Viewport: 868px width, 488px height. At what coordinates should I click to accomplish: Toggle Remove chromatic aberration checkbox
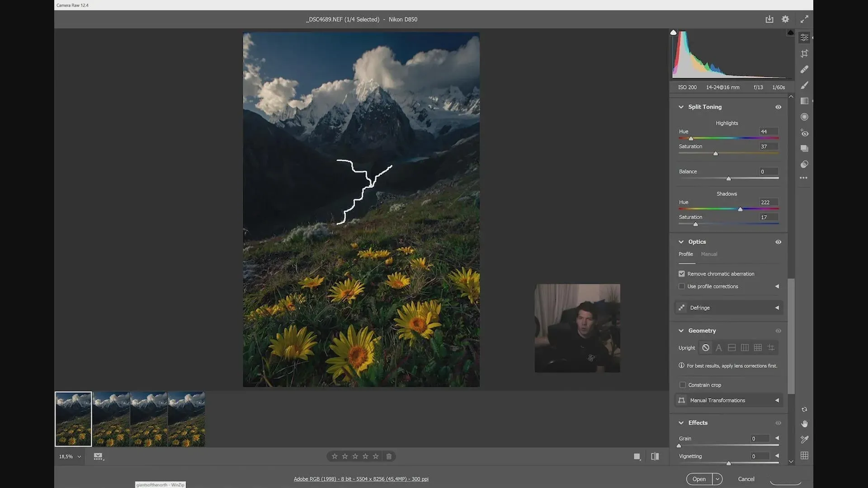coord(682,274)
